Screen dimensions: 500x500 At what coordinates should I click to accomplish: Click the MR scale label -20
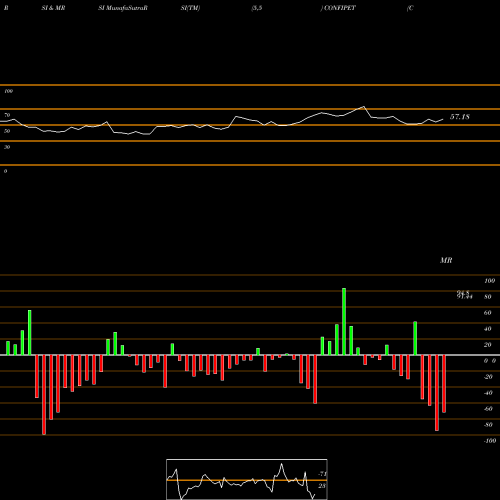pyautogui.click(x=488, y=377)
